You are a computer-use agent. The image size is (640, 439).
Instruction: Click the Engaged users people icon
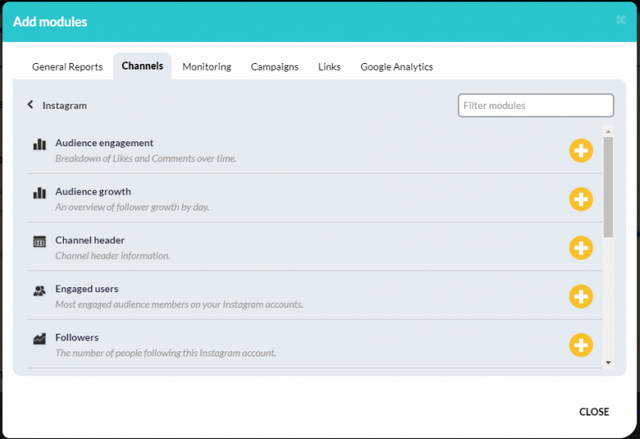pos(40,290)
